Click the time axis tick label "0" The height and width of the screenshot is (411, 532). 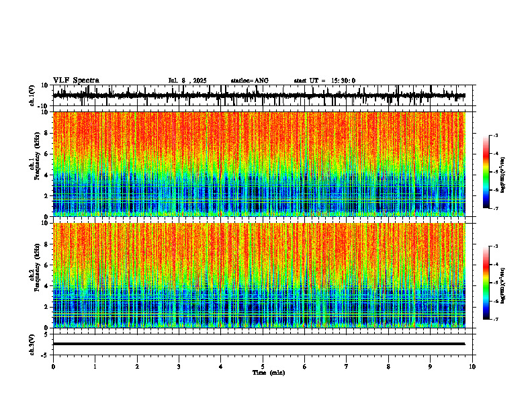pyautogui.click(x=53, y=367)
